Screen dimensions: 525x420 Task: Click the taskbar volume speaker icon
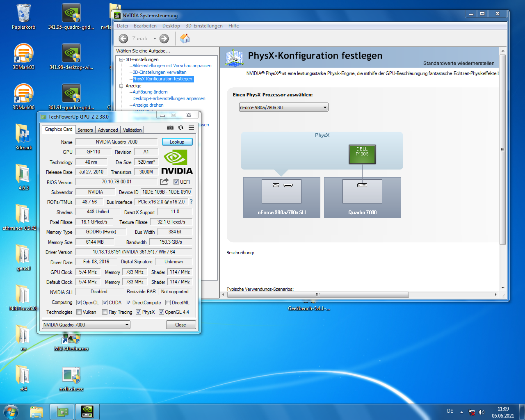coord(482,412)
